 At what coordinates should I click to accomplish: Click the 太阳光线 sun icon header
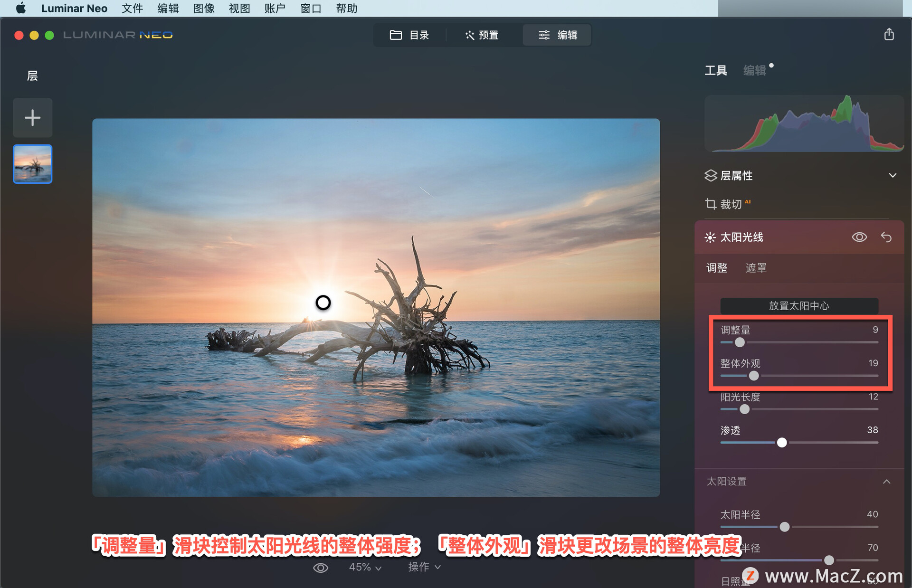click(710, 237)
